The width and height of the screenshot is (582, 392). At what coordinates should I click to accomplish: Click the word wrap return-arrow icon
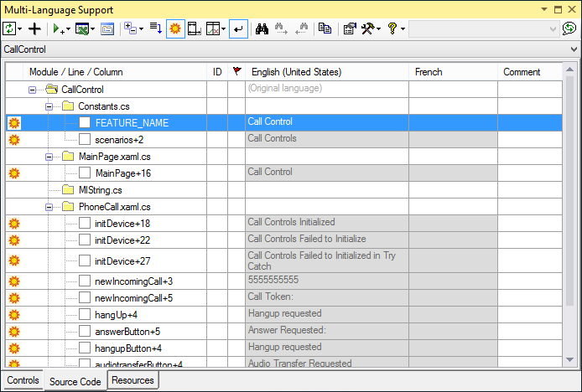pyautogui.click(x=238, y=28)
